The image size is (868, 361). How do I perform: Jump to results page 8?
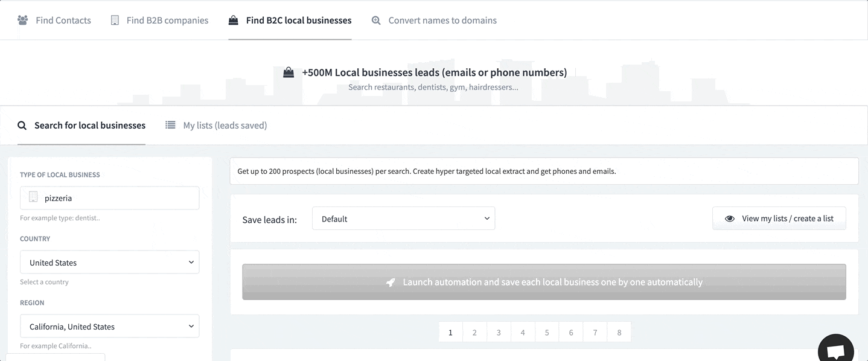[619, 333]
